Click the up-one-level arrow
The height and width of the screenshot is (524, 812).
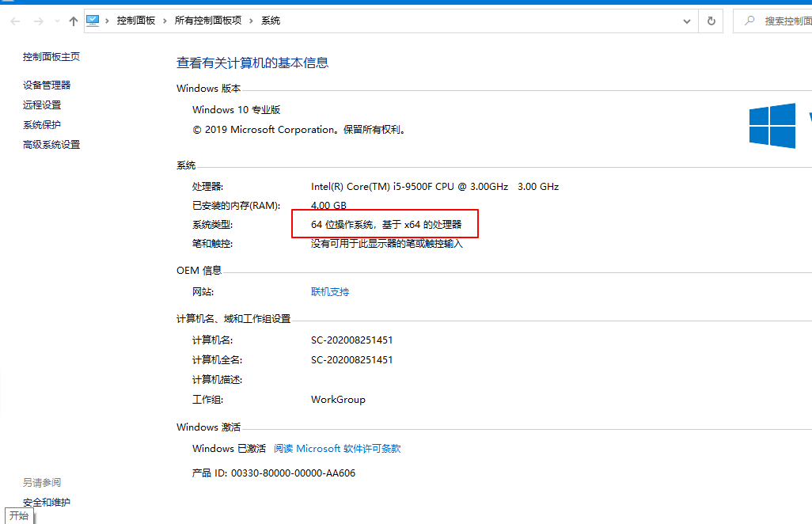(74, 21)
